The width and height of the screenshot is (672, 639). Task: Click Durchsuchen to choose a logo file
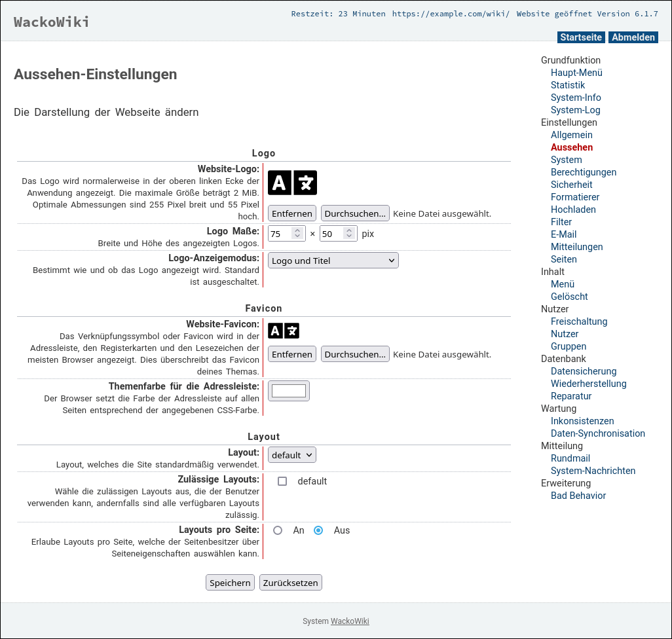[x=355, y=213]
